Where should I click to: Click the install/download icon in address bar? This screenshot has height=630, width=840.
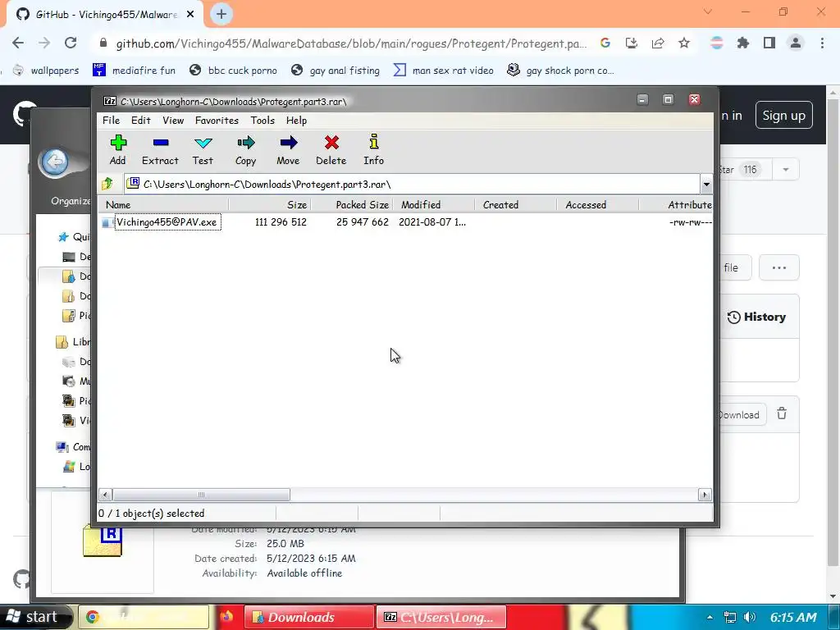tap(632, 43)
